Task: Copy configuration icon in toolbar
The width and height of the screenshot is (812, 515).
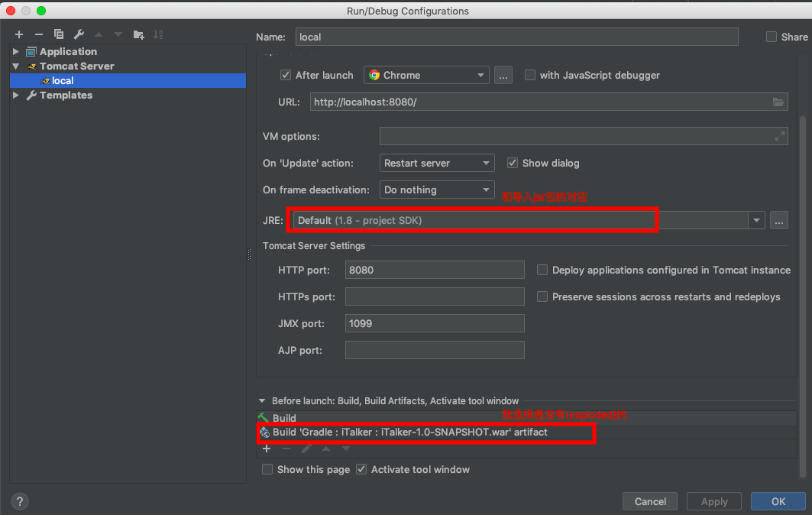Action: pos(59,34)
